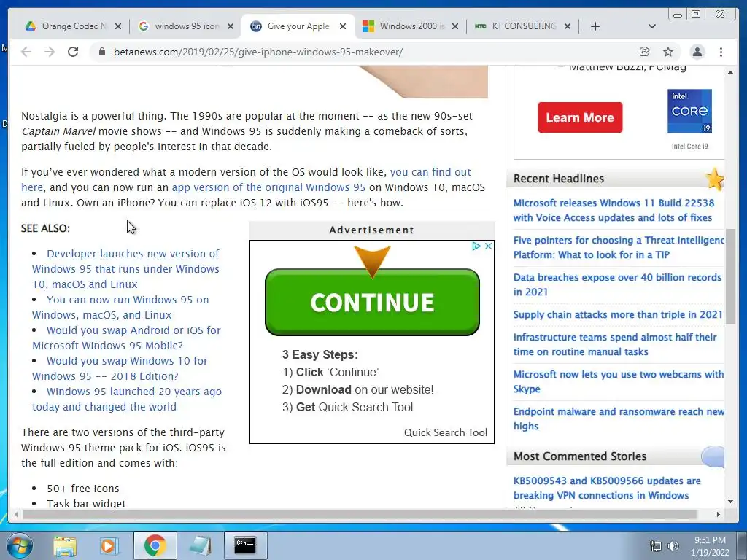747x560 pixels.
Task: Close the advertisement with the X icon
Action: pyautogui.click(x=488, y=246)
